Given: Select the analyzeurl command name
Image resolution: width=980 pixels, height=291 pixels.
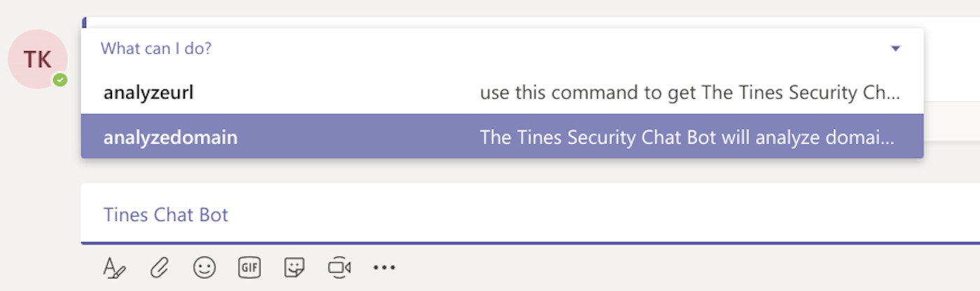Looking at the screenshot, I should [x=148, y=93].
